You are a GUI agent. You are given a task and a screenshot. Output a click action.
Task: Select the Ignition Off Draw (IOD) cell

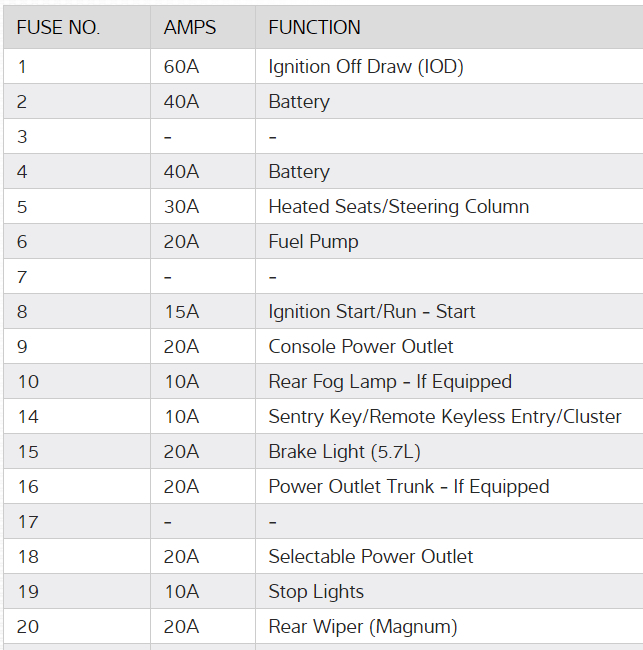coord(366,67)
